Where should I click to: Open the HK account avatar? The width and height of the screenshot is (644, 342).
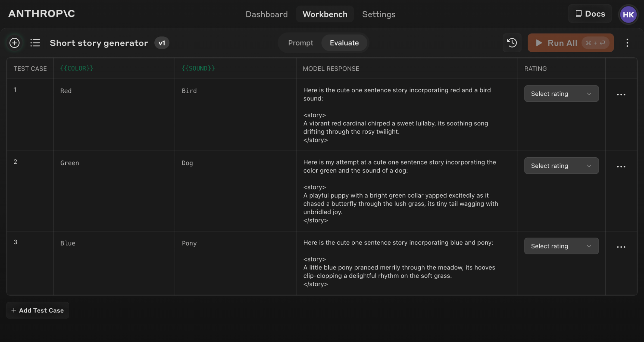(628, 14)
